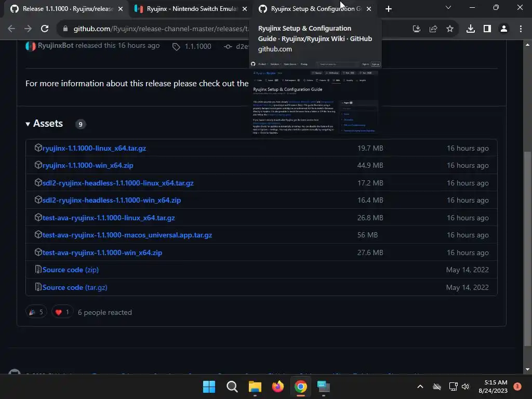The image size is (532, 399).
Task: Share this page via the share icon
Action: tap(433, 29)
